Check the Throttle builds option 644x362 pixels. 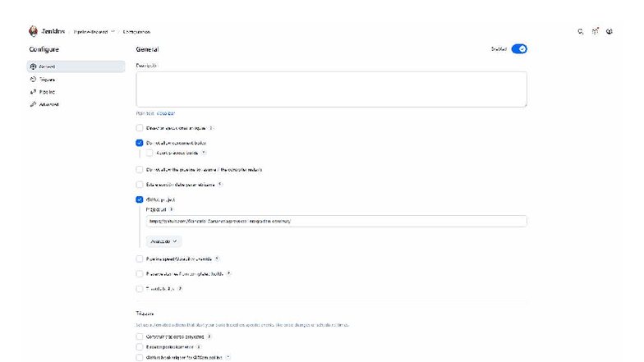coord(140,289)
